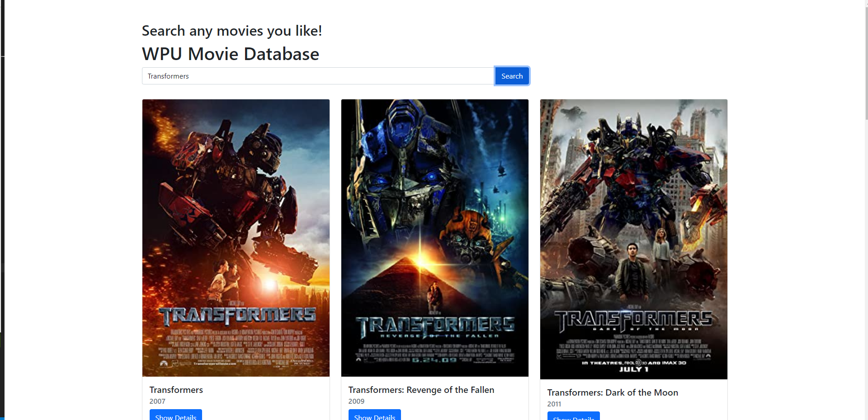Click the 'WPU Movie Database' heading

pos(231,54)
